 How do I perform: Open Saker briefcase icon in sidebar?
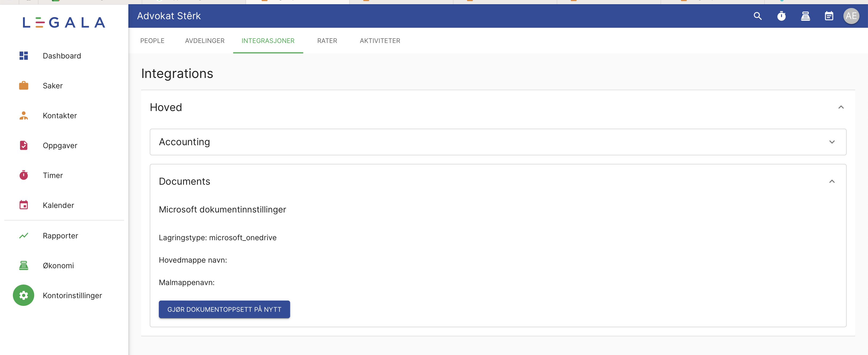point(24,86)
